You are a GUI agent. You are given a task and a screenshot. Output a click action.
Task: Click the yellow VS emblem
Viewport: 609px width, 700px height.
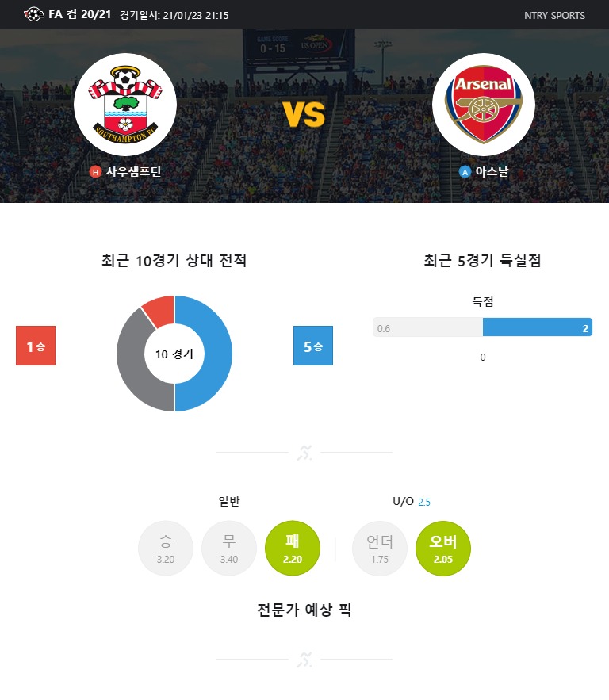[304, 114]
